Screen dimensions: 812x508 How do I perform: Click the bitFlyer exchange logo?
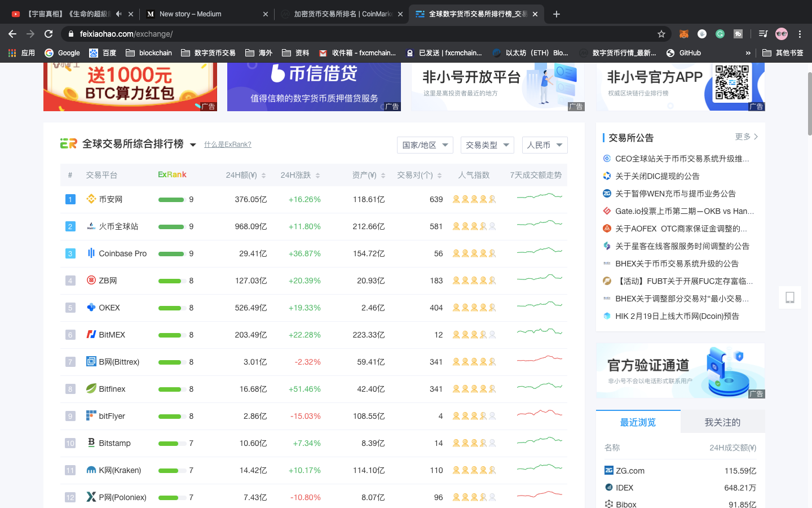(x=91, y=415)
